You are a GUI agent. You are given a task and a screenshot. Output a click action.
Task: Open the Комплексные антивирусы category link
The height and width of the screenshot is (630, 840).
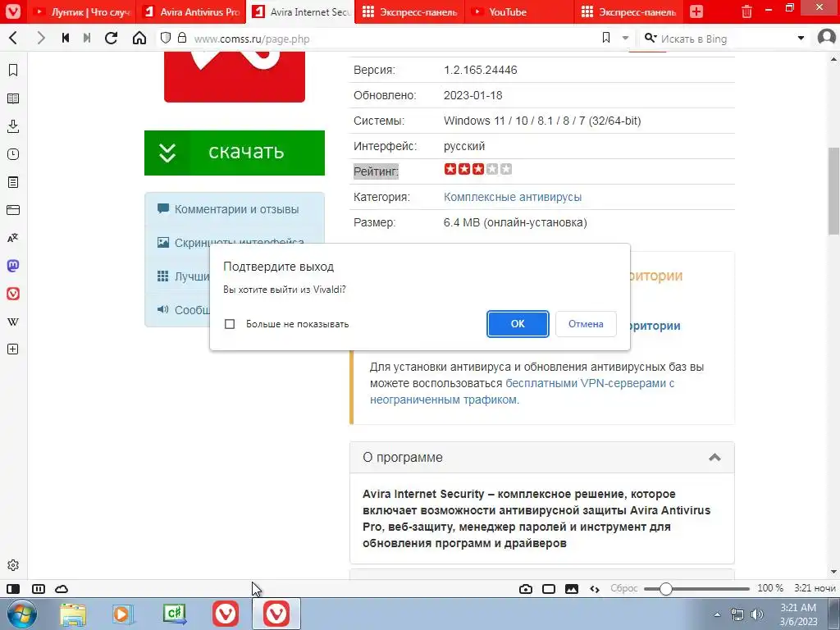point(512,197)
